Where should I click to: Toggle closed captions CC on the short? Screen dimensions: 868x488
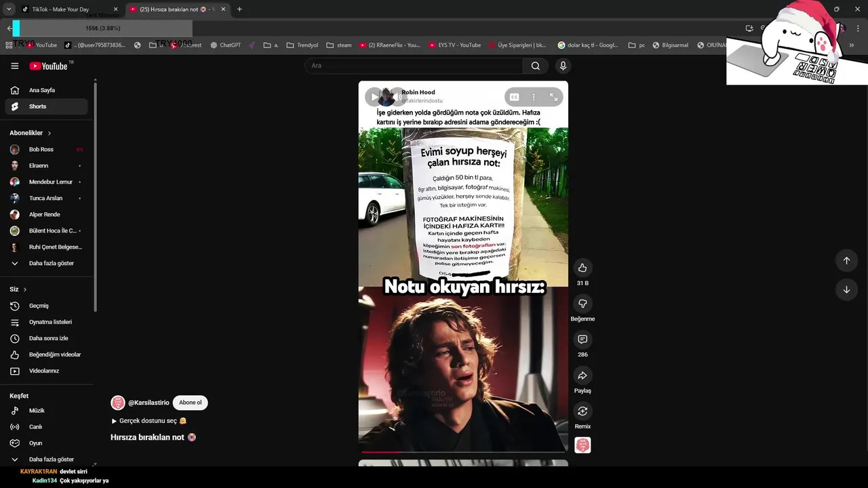point(514,97)
